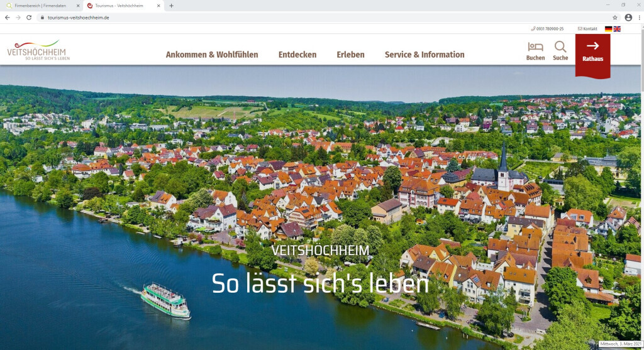Click the Rathaus arrow banner

pyautogui.click(x=592, y=52)
